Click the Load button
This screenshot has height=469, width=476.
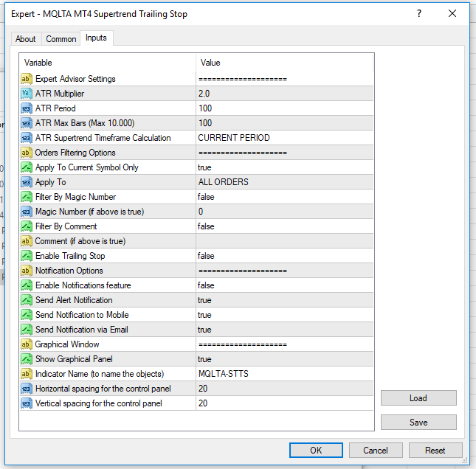[x=418, y=398]
